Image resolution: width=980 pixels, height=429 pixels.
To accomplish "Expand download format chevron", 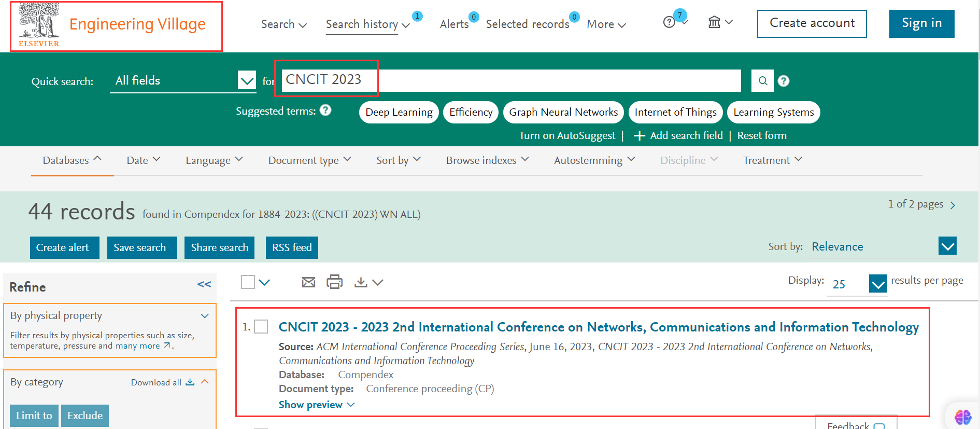I will tap(378, 282).
